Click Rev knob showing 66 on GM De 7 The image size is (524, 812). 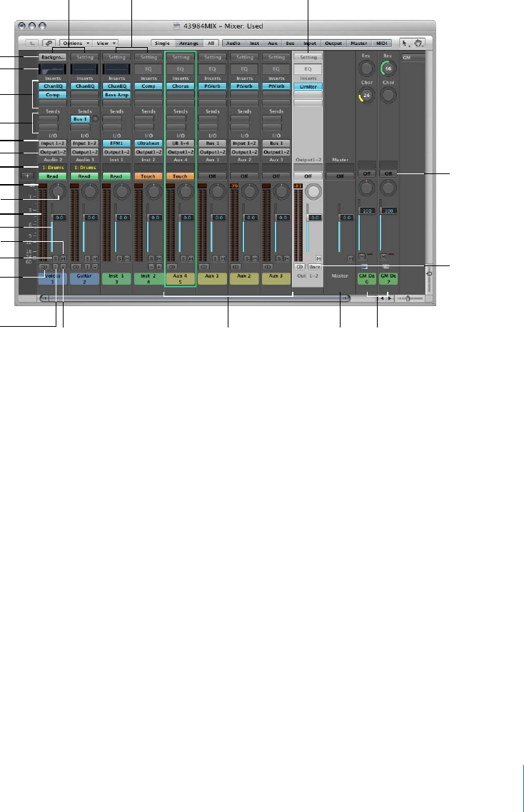coord(388,68)
